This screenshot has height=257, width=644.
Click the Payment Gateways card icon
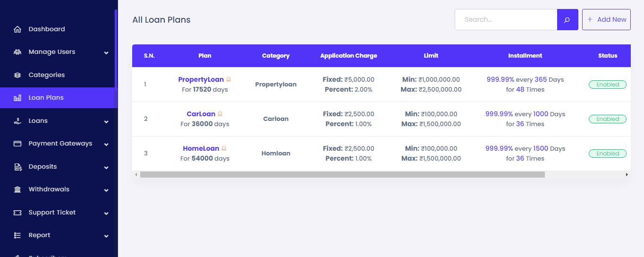click(17, 144)
